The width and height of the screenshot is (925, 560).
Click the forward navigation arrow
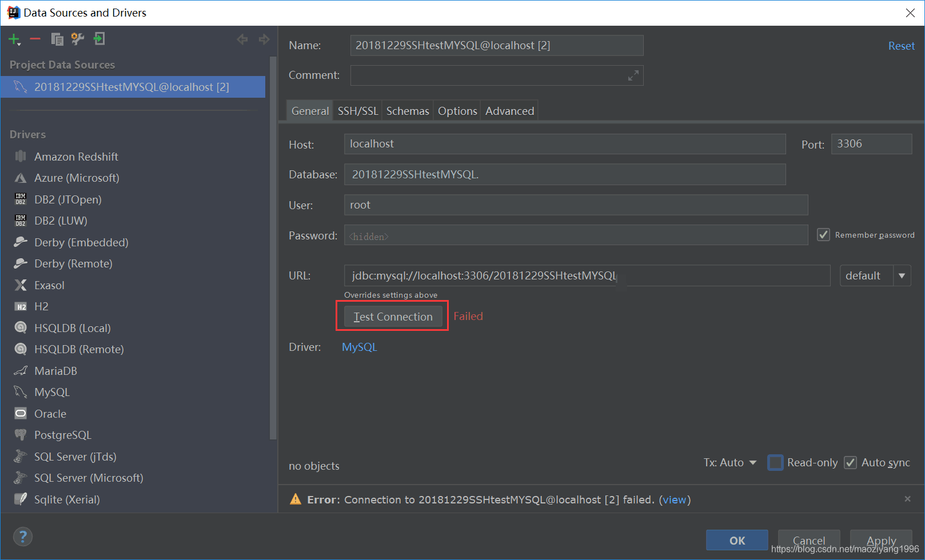click(x=264, y=39)
